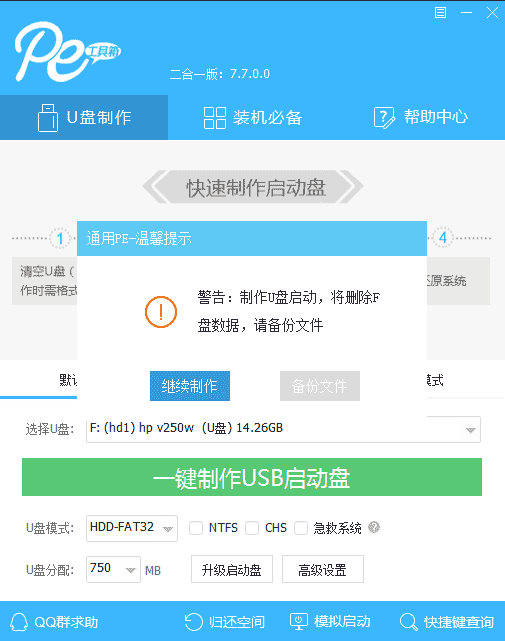Click the USB drive icon in U盘制作
505x641 pixels.
(48, 118)
